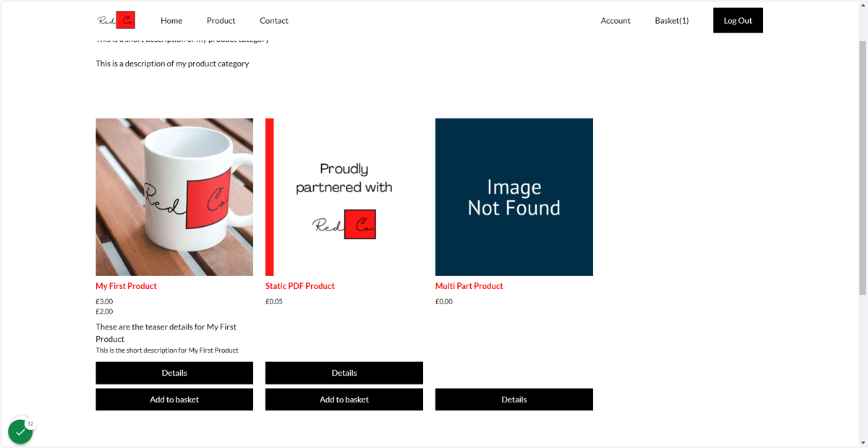This screenshot has height=448, width=868.
Task: Open the Product menu item
Action: (x=221, y=20)
